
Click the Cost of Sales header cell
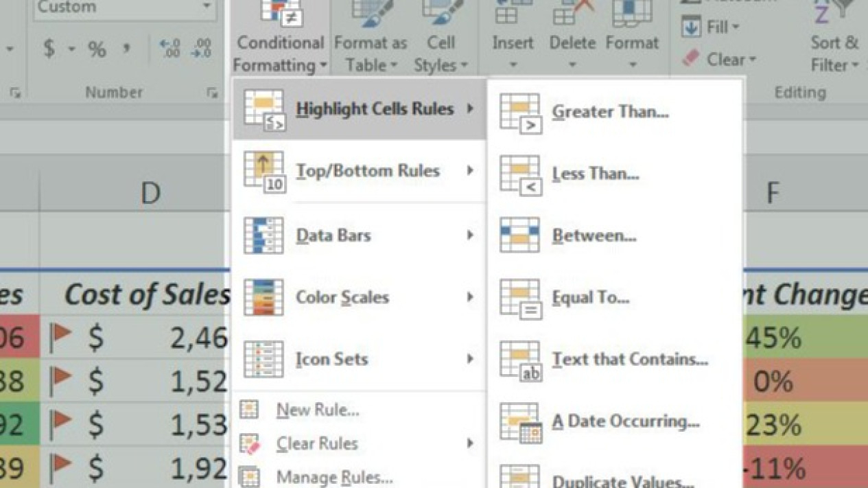[x=134, y=294]
